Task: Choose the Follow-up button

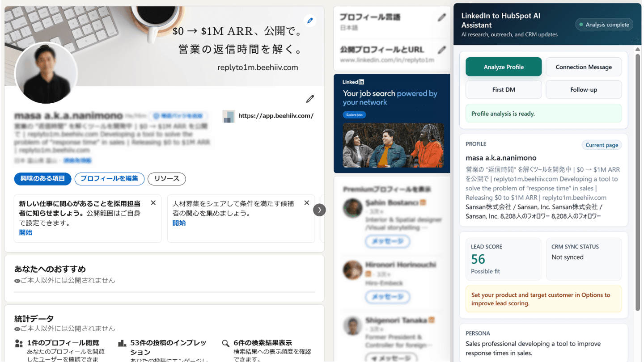Action: (x=584, y=90)
